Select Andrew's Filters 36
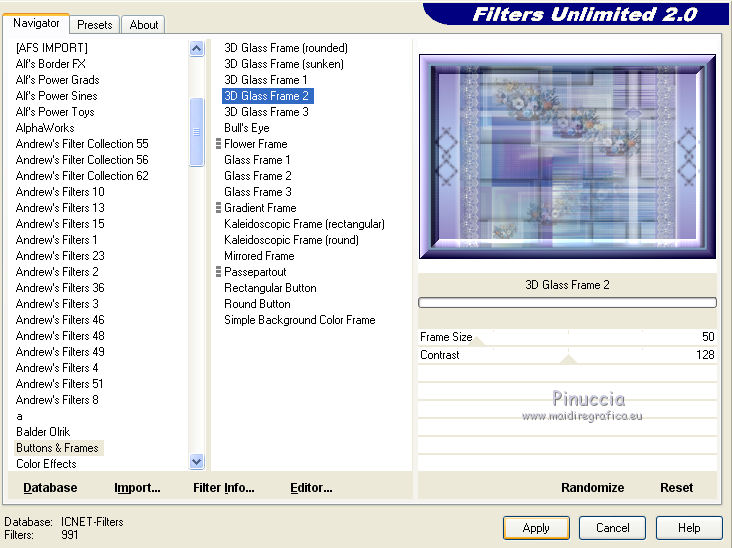Image resolution: width=732 pixels, height=548 pixels. pyautogui.click(x=60, y=288)
